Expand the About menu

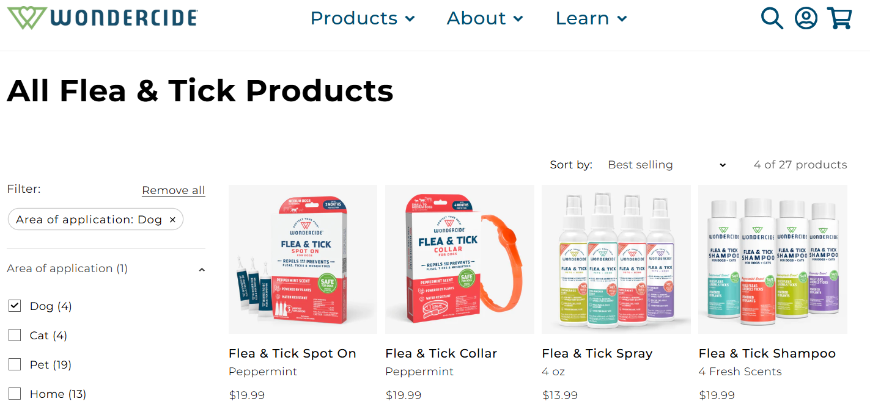tap(484, 18)
